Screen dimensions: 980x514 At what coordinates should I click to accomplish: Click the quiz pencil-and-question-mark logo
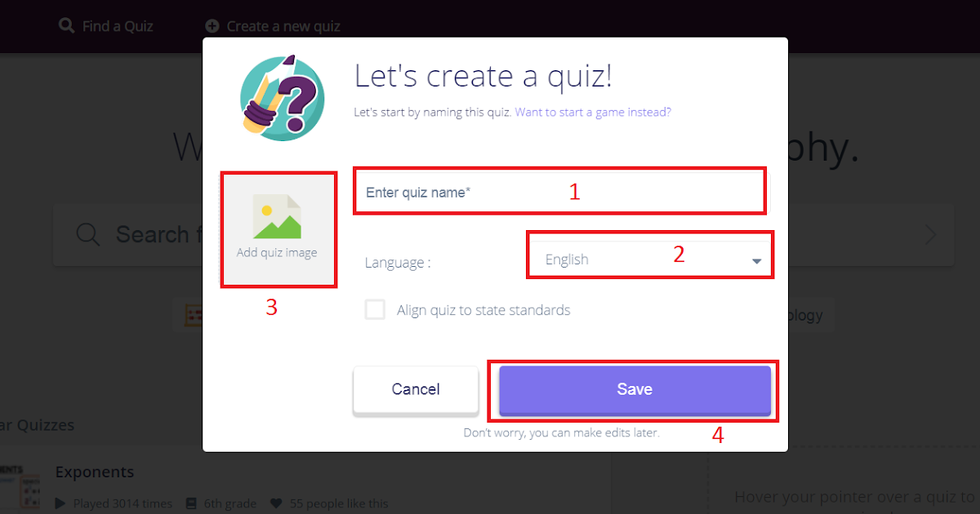click(281, 97)
